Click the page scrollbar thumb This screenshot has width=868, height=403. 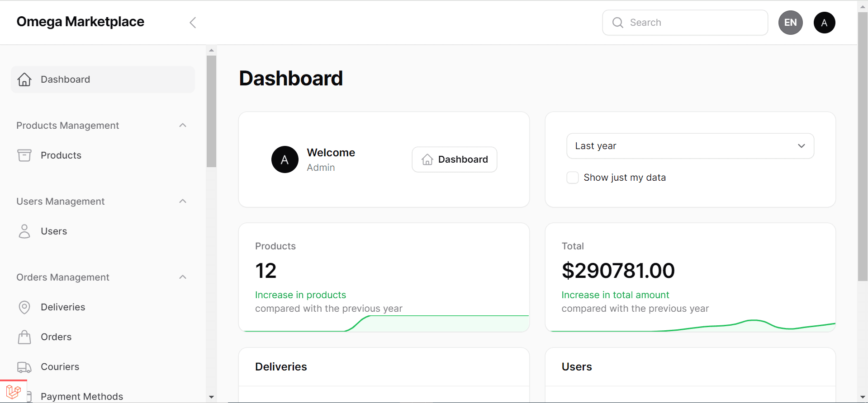click(x=863, y=147)
